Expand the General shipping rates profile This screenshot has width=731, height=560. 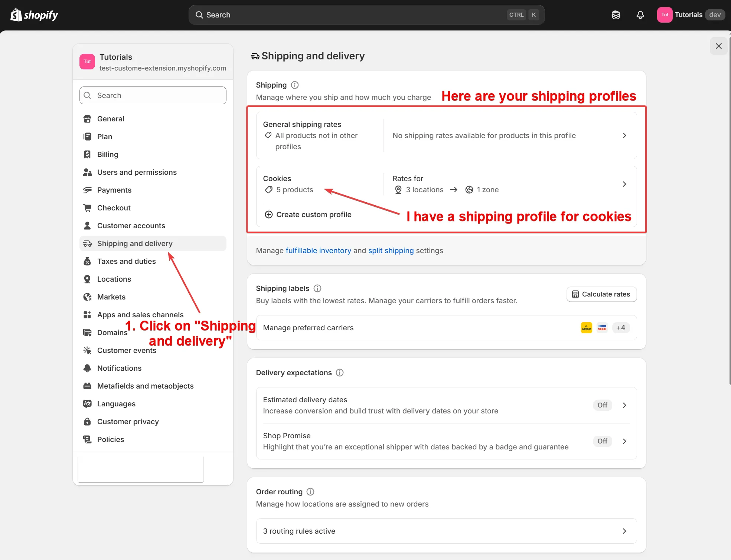(x=624, y=135)
